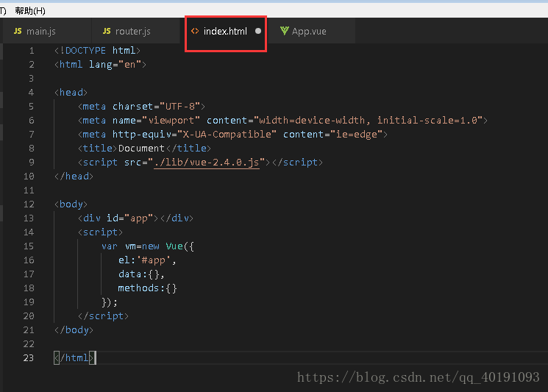548x392 pixels.
Task: Click the JS icon on main.js tab
Action: click(x=18, y=31)
